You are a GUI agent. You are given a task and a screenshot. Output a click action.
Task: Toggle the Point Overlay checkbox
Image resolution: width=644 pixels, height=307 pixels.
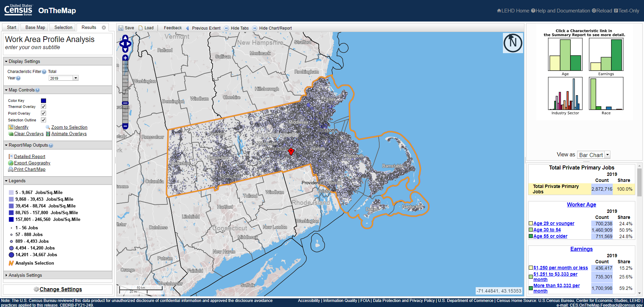point(43,113)
